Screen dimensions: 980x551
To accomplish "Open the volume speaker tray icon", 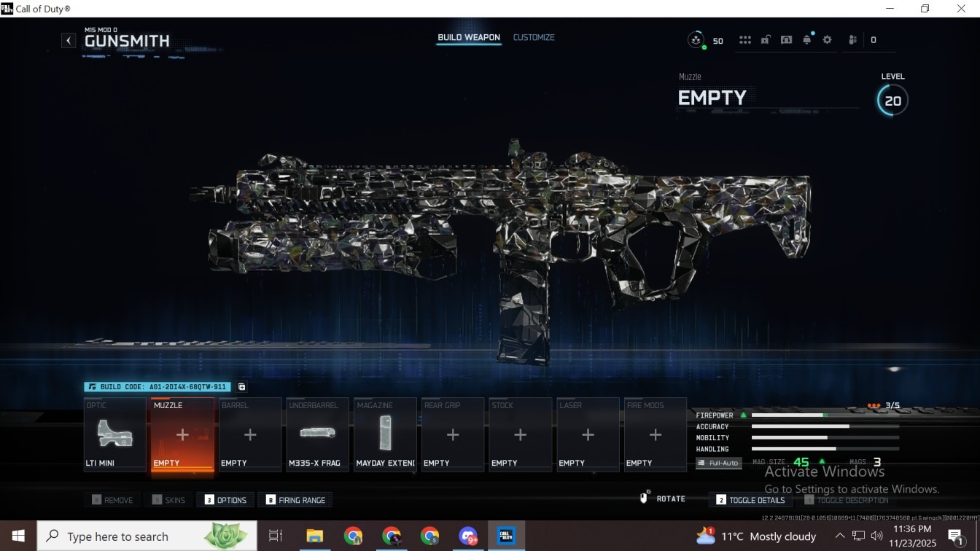I will (x=876, y=536).
